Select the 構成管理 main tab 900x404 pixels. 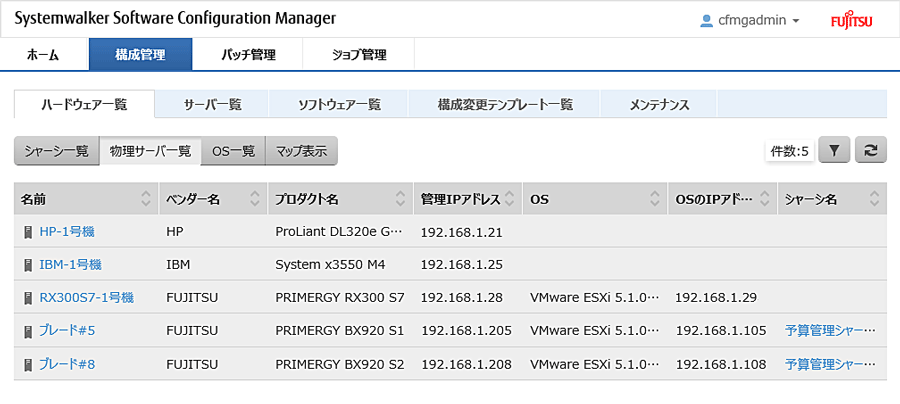(140, 55)
